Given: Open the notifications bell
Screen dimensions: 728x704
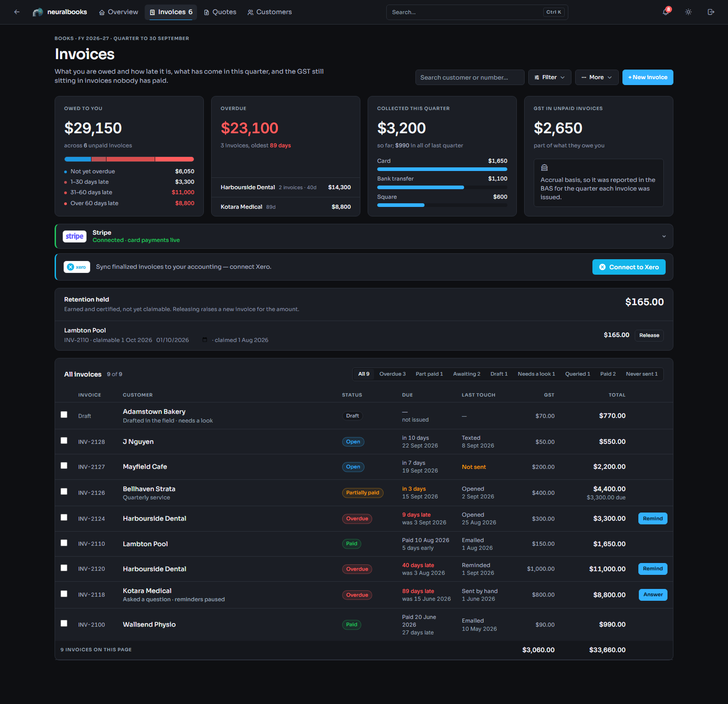Looking at the screenshot, I should coord(666,12).
